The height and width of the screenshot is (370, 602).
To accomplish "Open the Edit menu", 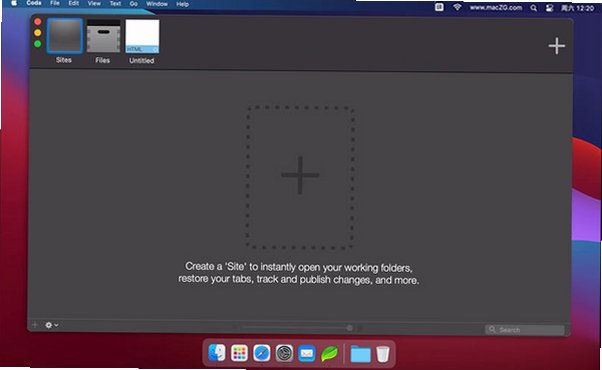I will [74, 3].
